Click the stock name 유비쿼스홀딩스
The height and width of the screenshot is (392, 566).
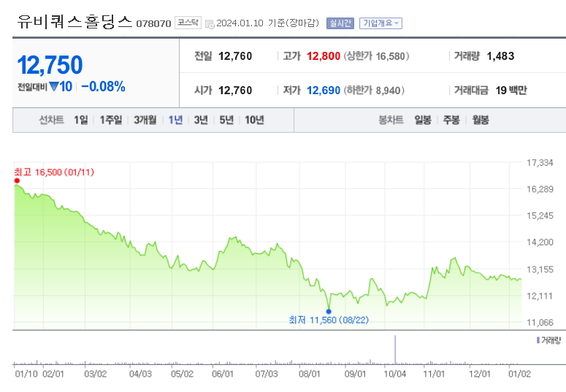point(74,22)
